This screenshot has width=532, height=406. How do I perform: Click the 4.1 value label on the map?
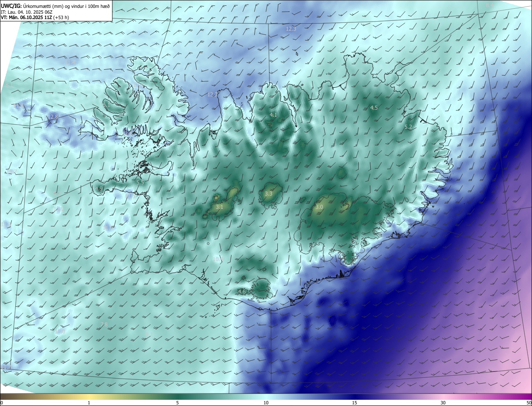pyautogui.click(x=273, y=115)
